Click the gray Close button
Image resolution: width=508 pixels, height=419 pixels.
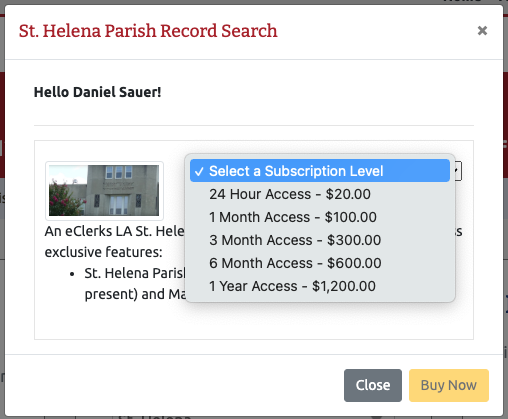click(373, 385)
